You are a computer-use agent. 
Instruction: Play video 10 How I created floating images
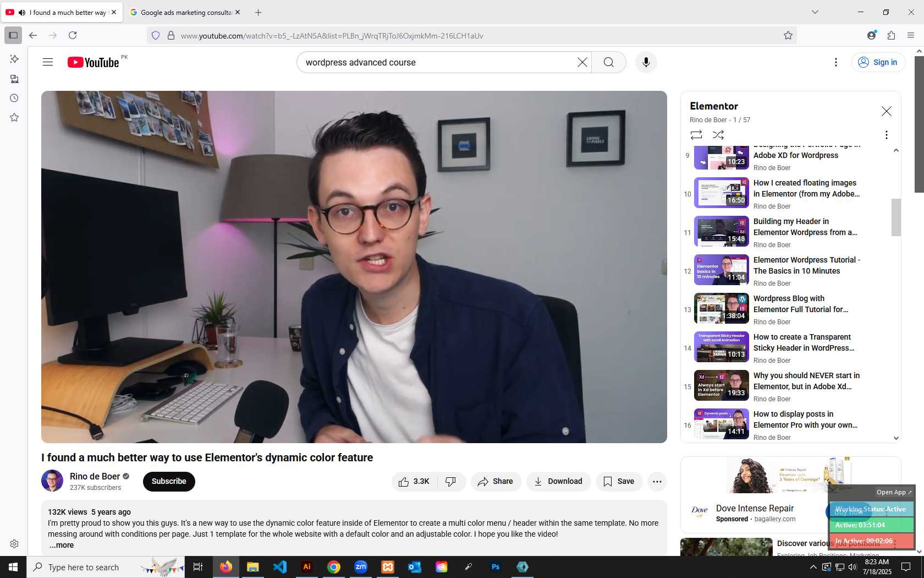[722, 193]
